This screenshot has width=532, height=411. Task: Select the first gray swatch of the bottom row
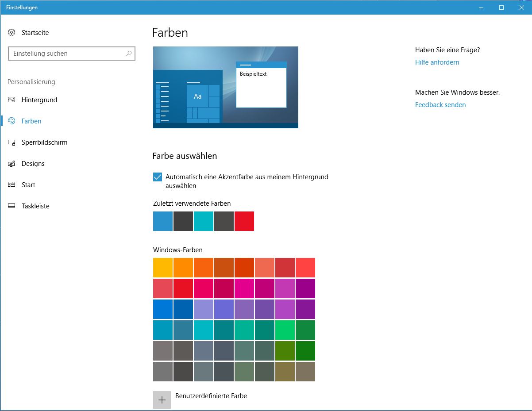[x=163, y=372]
